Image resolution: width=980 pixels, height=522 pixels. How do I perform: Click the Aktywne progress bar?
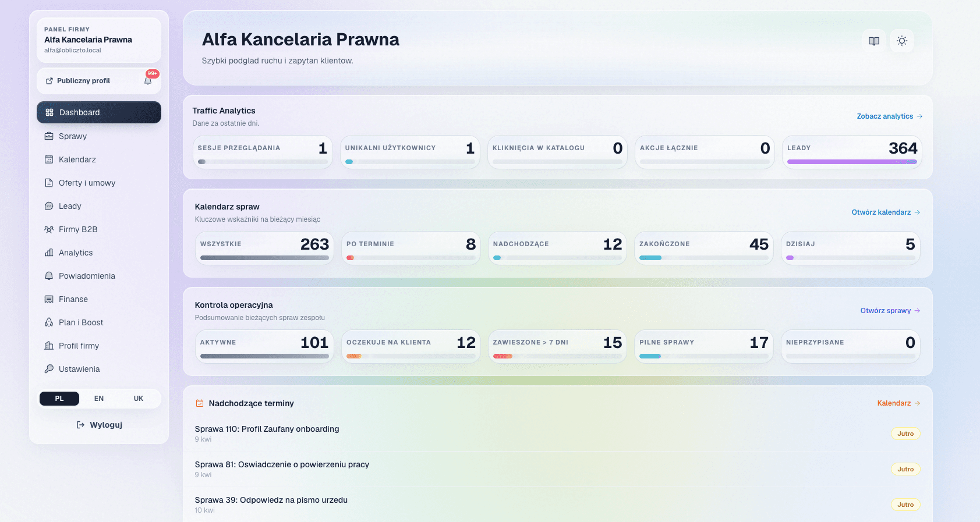[x=264, y=356]
